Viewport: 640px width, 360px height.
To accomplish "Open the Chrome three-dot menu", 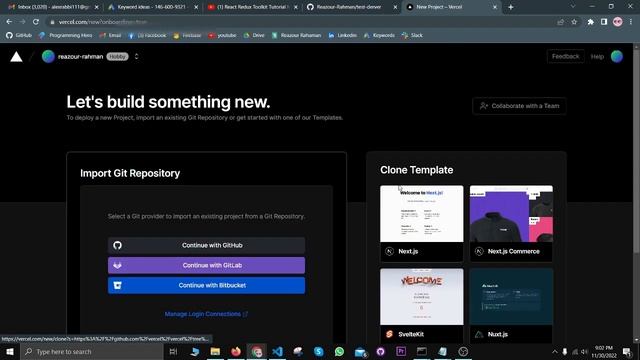I will 631,22.
